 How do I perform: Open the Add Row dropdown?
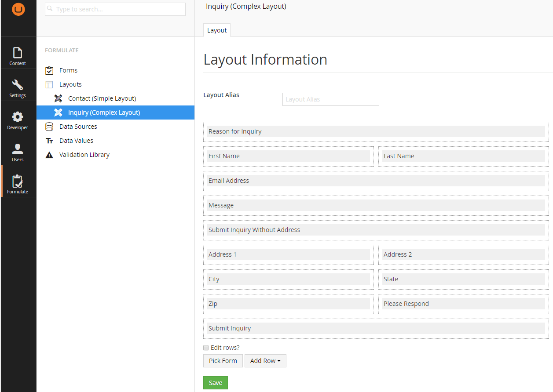point(265,361)
